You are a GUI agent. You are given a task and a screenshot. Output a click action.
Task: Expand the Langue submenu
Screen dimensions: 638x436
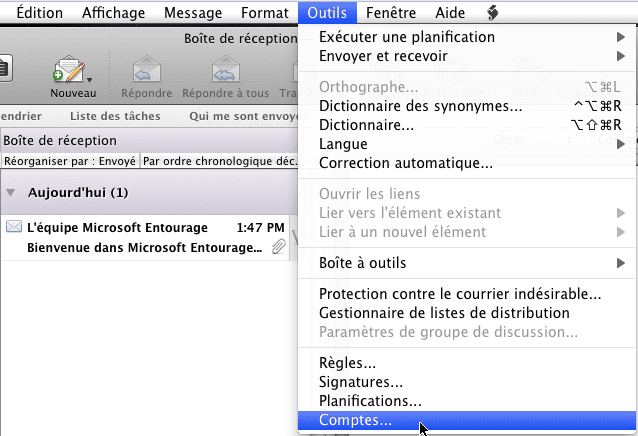coord(467,144)
